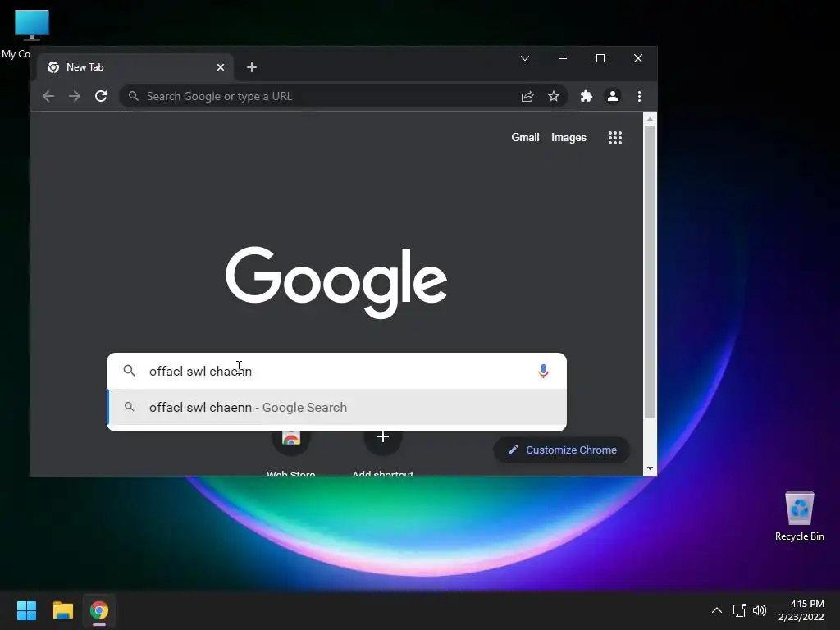The image size is (840, 630).
Task: Open the Web Store shortcut icon
Action: point(291,439)
